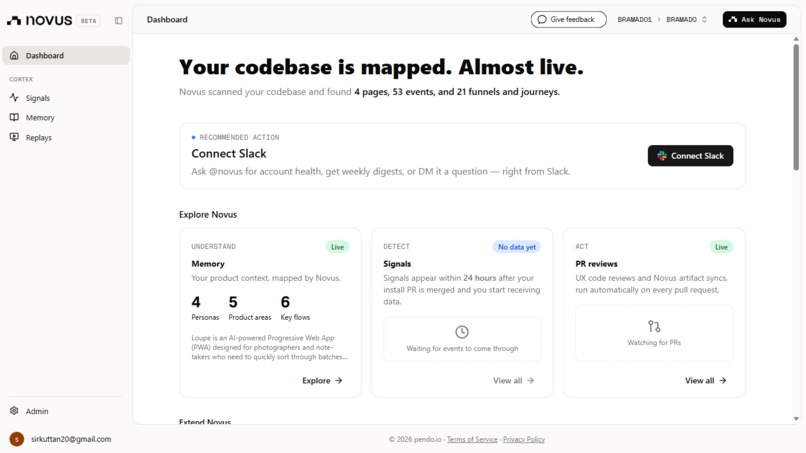The height and width of the screenshot is (453, 806).
Task: Click the Loupe product description text
Action: coord(269,347)
